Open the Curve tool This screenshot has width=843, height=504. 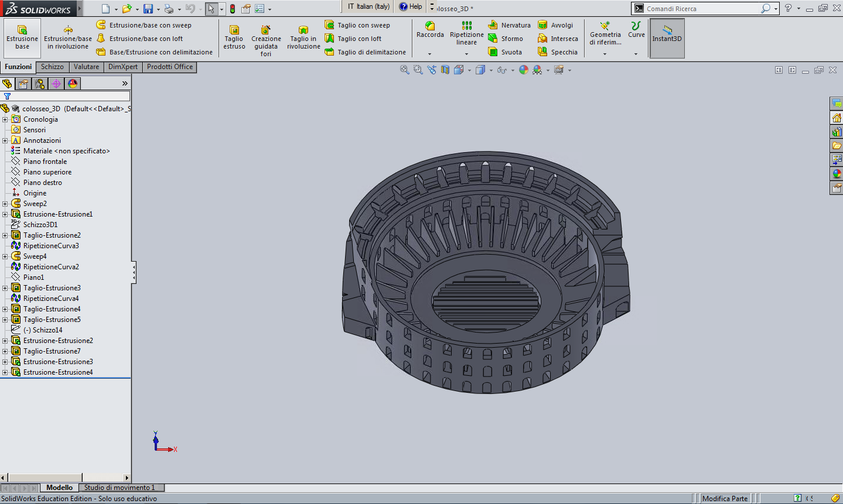tap(636, 29)
